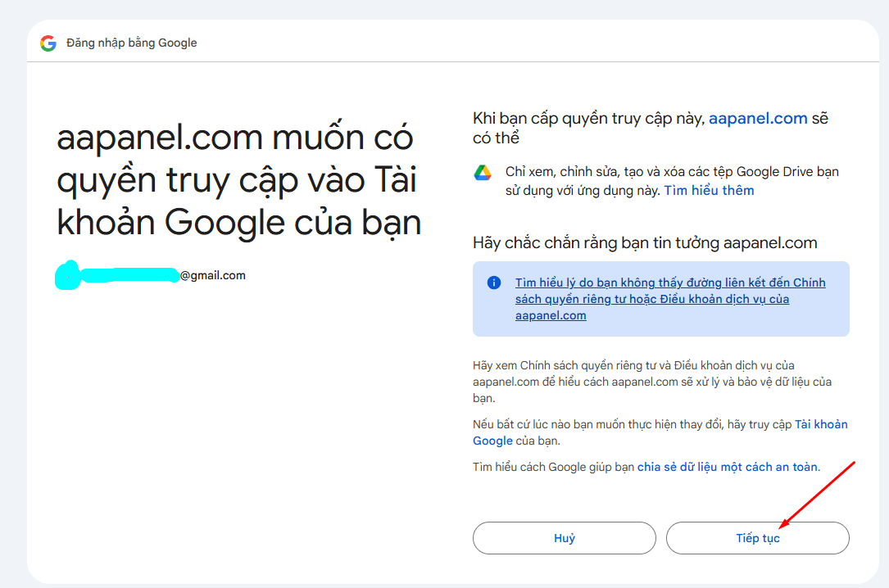Screen dimensions: 889x588
Task: Click the "@gmail.com" account email text
Action: click(x=213, y=275)
